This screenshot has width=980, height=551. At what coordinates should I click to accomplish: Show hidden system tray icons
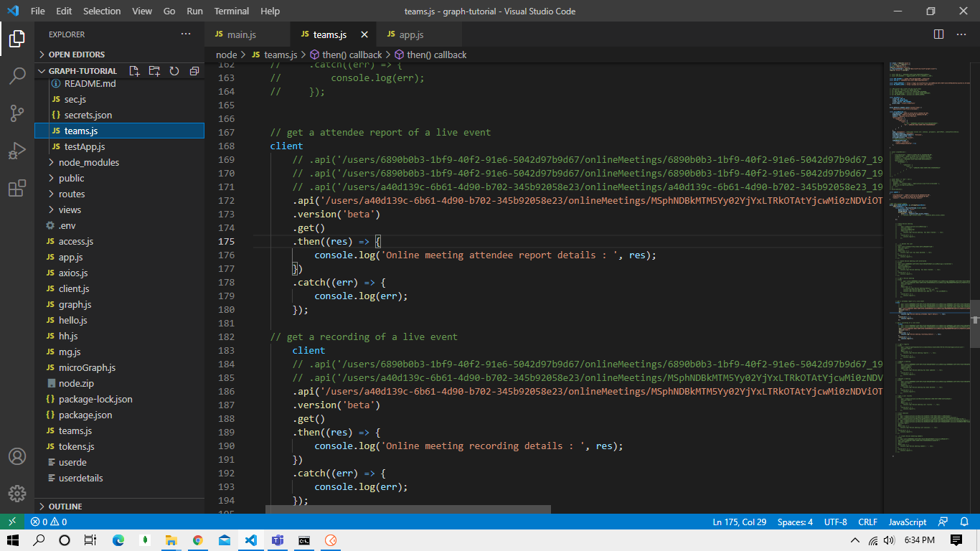[854, 540]
